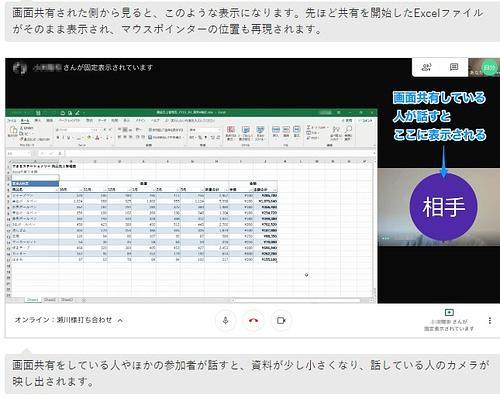Open the meeting chat icon
The height and width of the screenshot is (398, 500).
pyautogui.click(x=454, y=67)
